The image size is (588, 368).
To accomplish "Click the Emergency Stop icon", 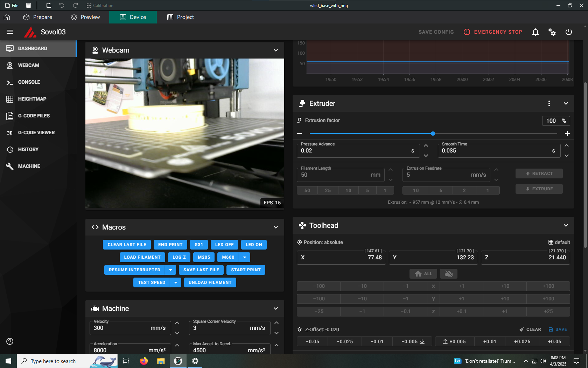I will pos(467,32).
